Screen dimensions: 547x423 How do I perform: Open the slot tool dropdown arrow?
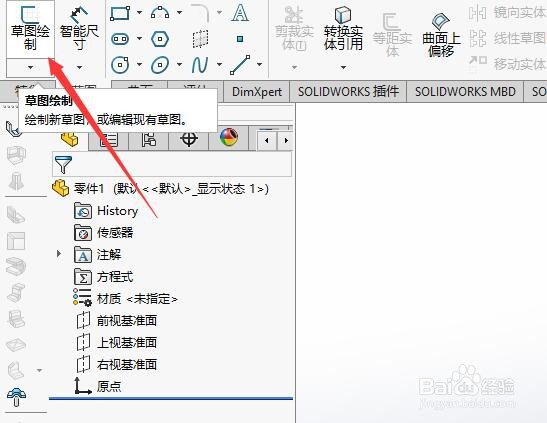coord(139,38)
